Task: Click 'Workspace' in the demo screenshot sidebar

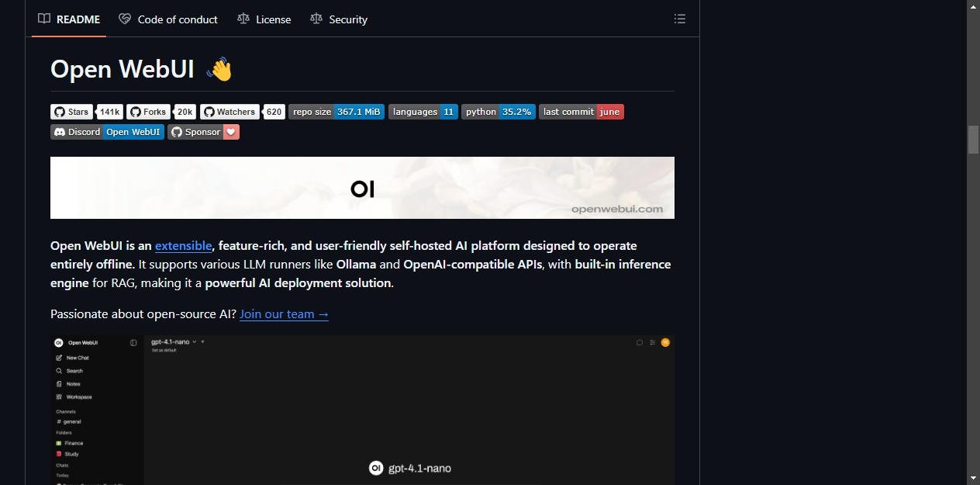Action: 74,397
